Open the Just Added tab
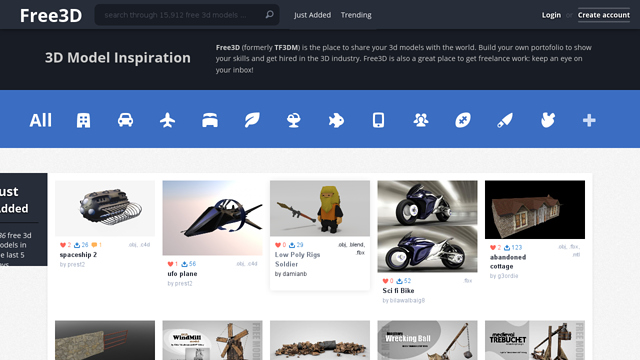640x360 pixels. point(312,15)
